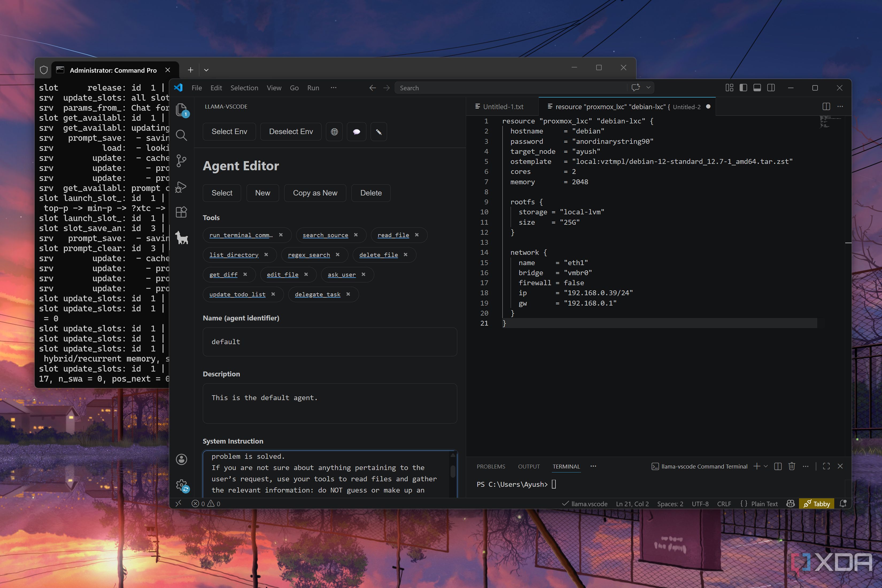Open editor more actions ellipsis
This screenshot has height=588, width=882.
840,106
